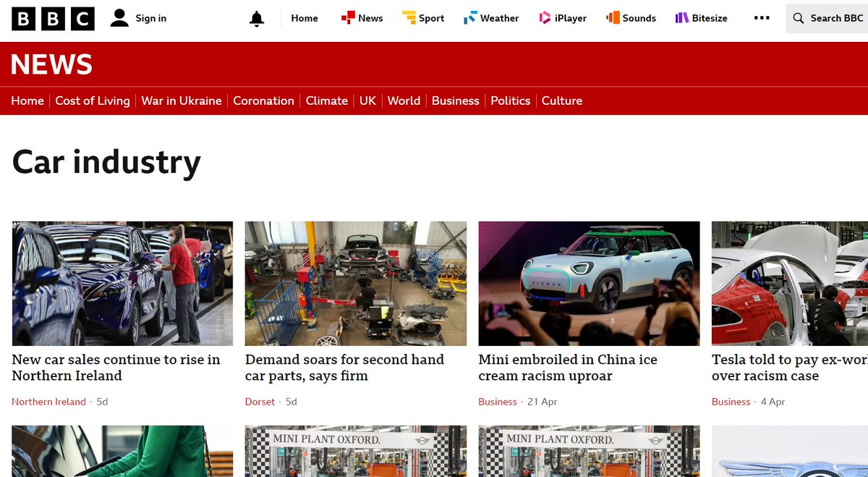Click Sign in text link
This screenshot has width=868, height=477.
tap(151, 18)
